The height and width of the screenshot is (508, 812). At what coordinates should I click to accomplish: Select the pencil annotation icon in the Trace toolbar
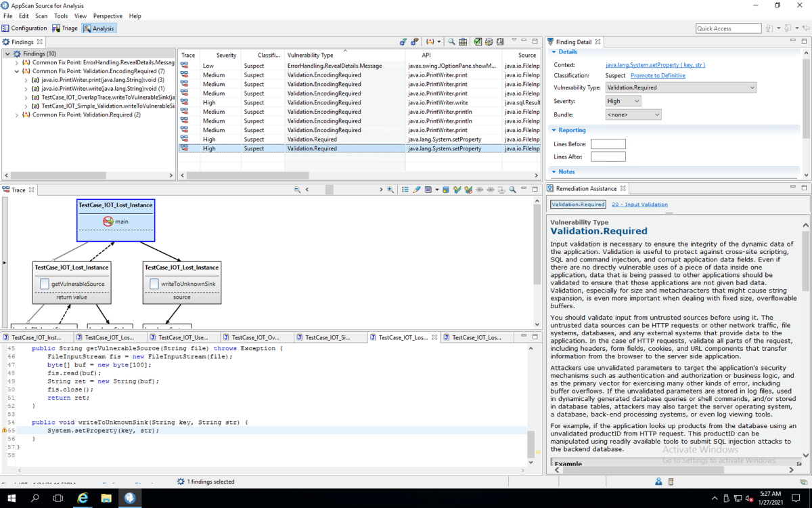[x=417, y=190]
